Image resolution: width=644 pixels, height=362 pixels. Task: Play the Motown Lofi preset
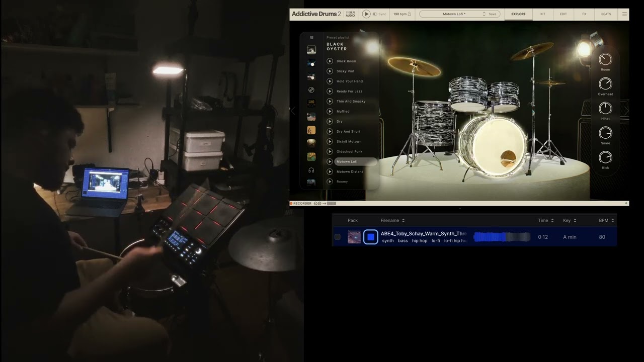(x=330, y=161)
